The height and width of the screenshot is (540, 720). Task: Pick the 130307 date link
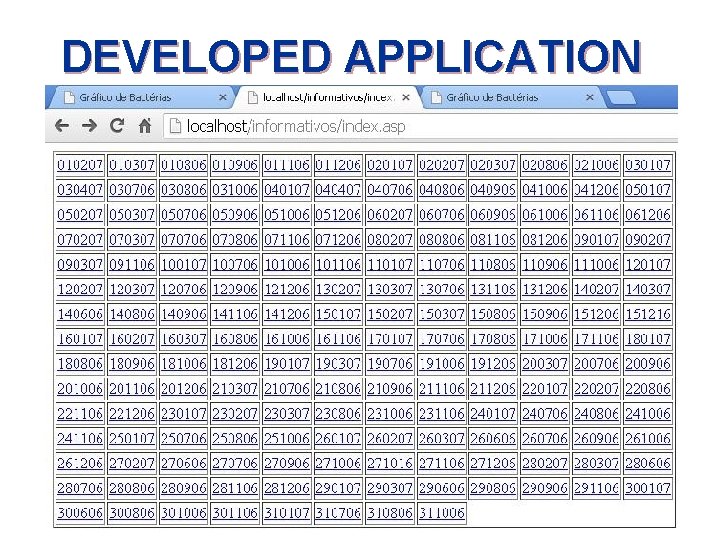(x=390, y=289)
